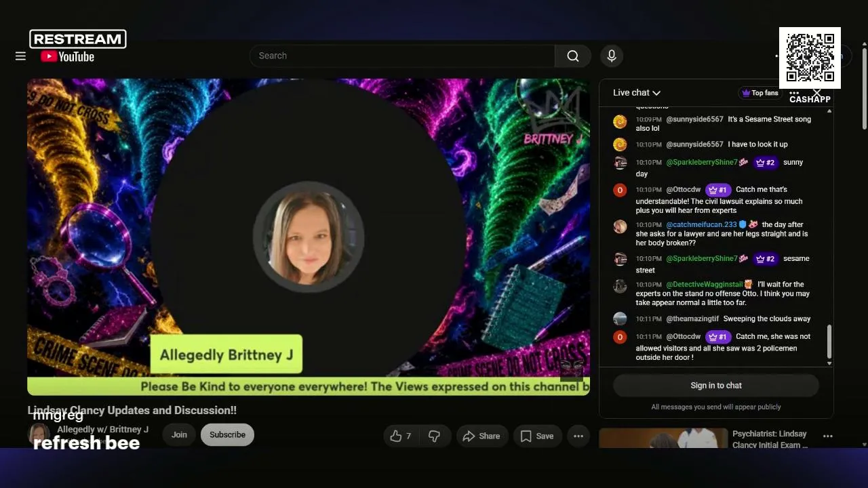Click the #1 badge in Ottocdw's civil lawsuit message
Viewport: 868px width, 488px height.
717,190
